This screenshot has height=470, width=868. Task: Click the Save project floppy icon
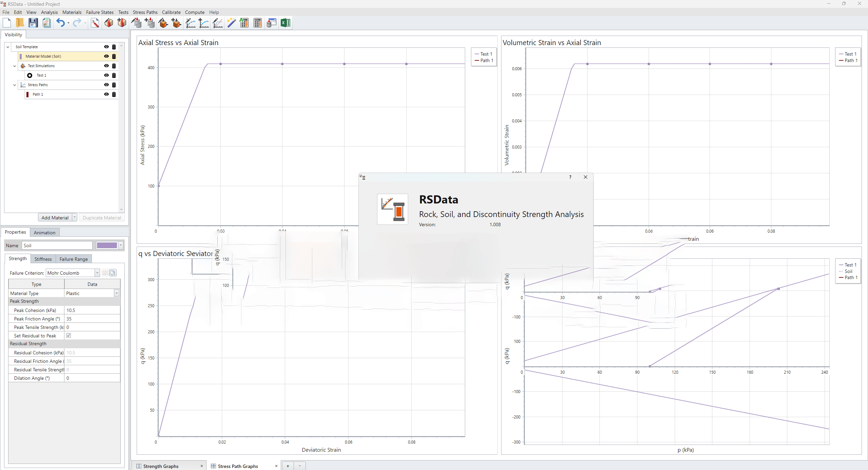click(x=33, y=23)
